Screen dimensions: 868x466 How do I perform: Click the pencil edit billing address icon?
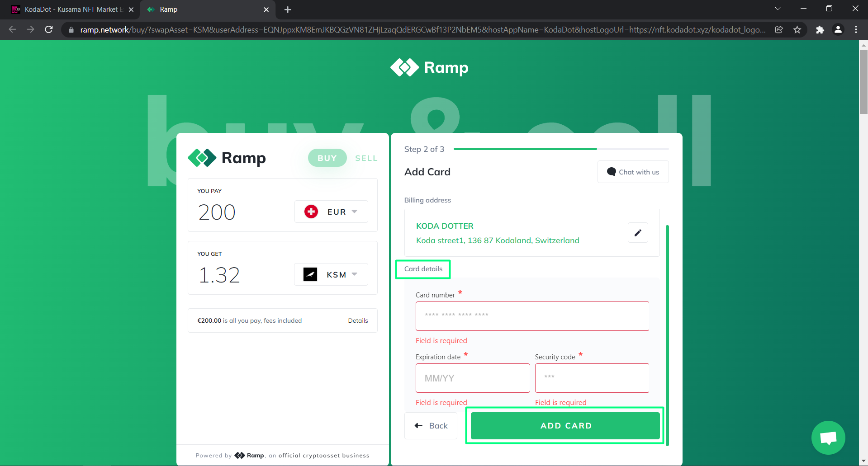638,233
